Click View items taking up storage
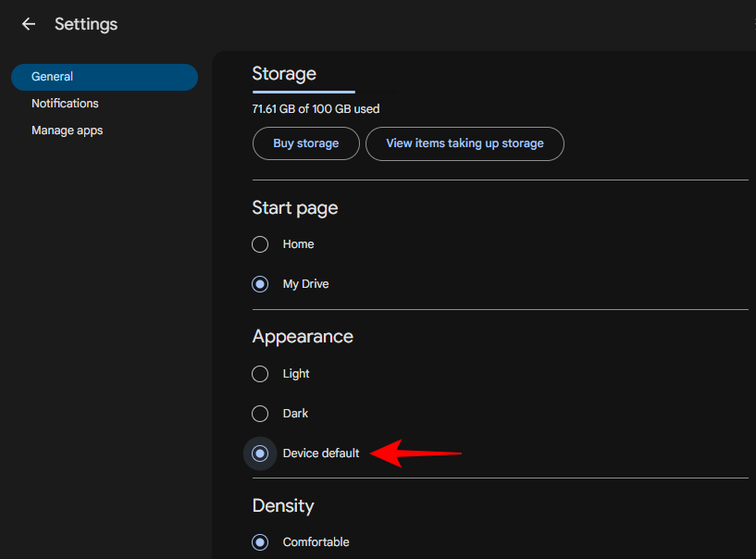 pyautogui.click(x=465, y=143)
